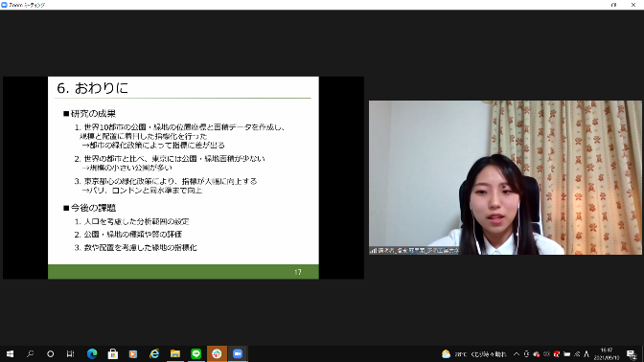Open the speaker volume control
The image size is (644, 362).
546,354
